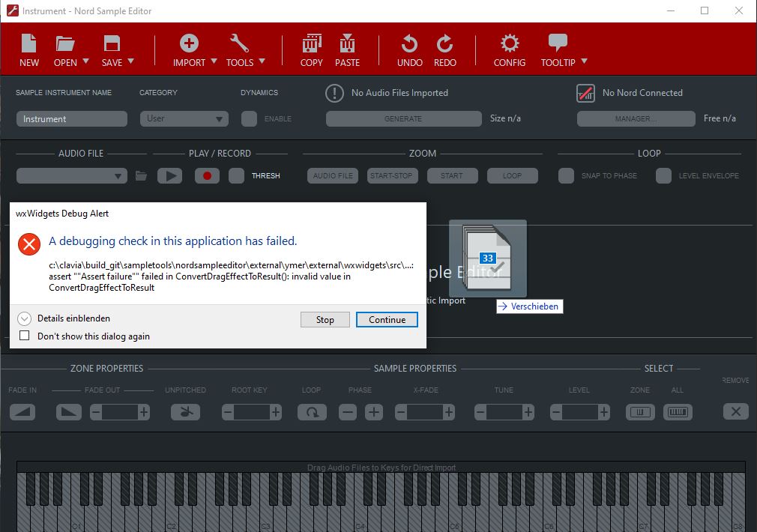Image resolution: width=757 pixels, height=532 pixels.
Task: Click the COPY icon in the toolbar
Action: click(311, 43)
